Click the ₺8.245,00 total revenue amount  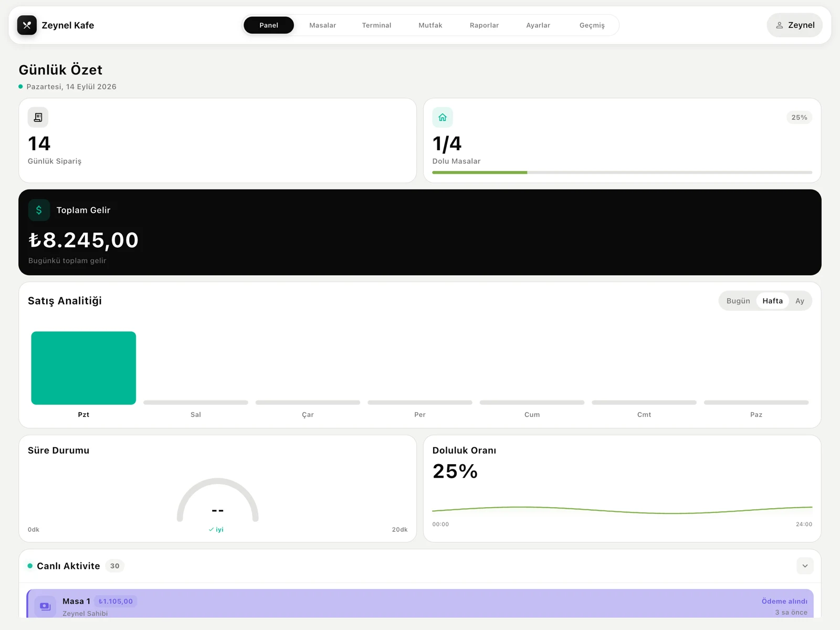tap(83, 240)
